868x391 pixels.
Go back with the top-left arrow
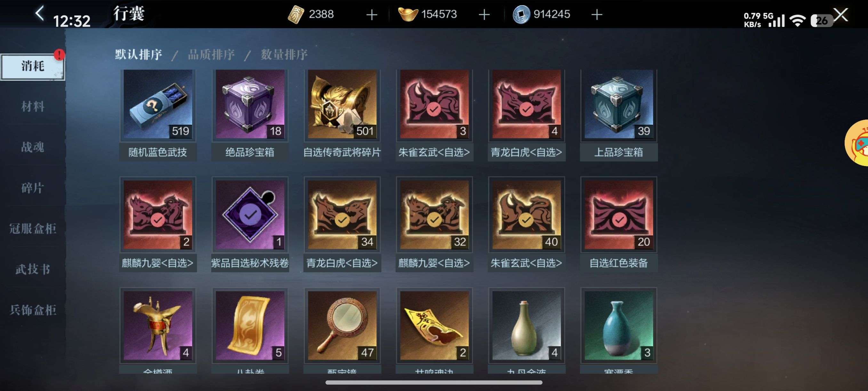(x=40, y=13)
